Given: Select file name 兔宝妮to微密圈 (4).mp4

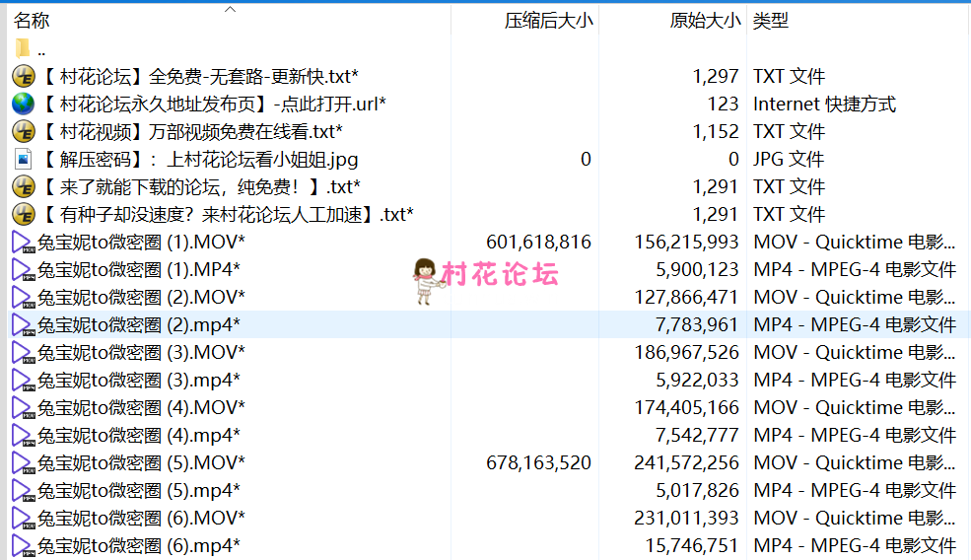Looking at the screenshot, I should [139, 435].
